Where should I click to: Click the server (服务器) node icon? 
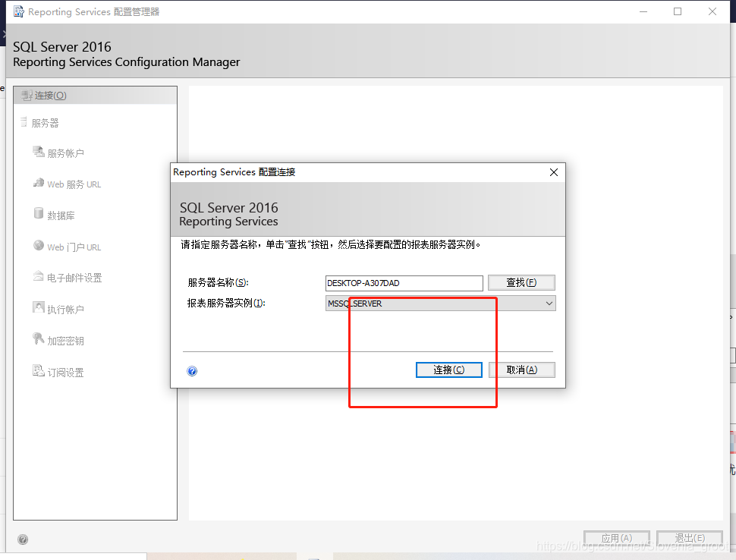[x=24, y=122]
